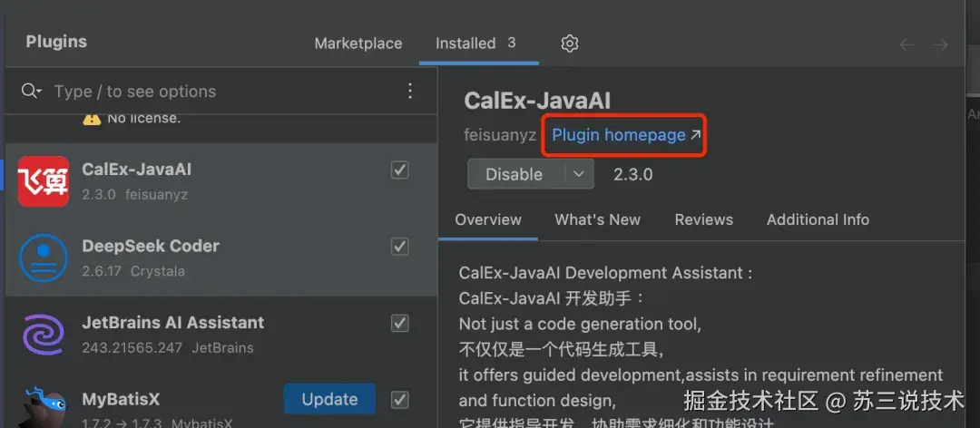Toggle the DeepSeek Coder enabled checkbox
Viewport: 980px width, 428px height.
(x=399, y=246)
